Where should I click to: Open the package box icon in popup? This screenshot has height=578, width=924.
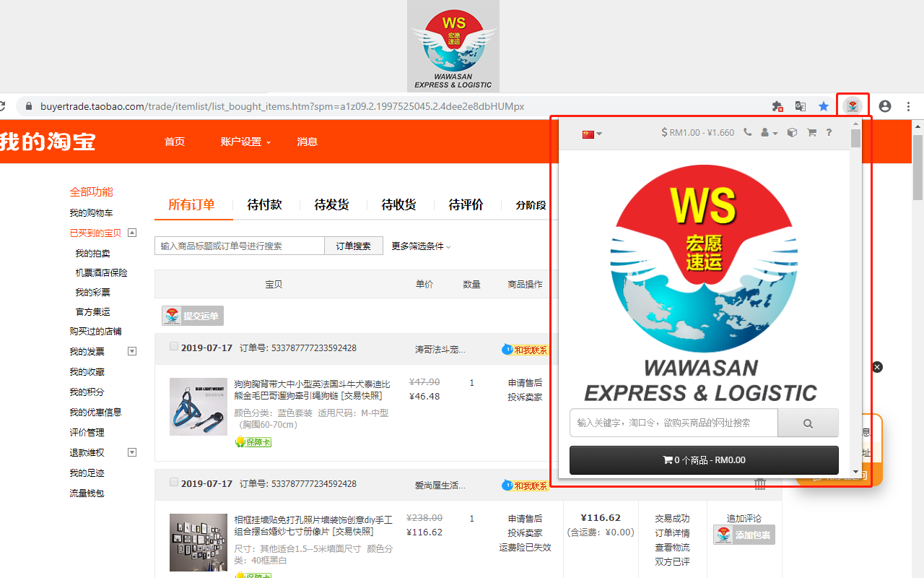pyautogui.click(x=792, y=133)
